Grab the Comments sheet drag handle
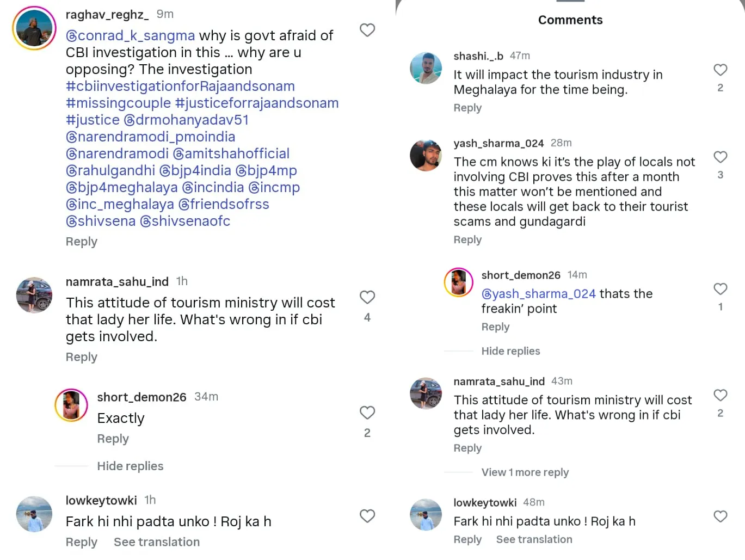 (x=570, y=1)
